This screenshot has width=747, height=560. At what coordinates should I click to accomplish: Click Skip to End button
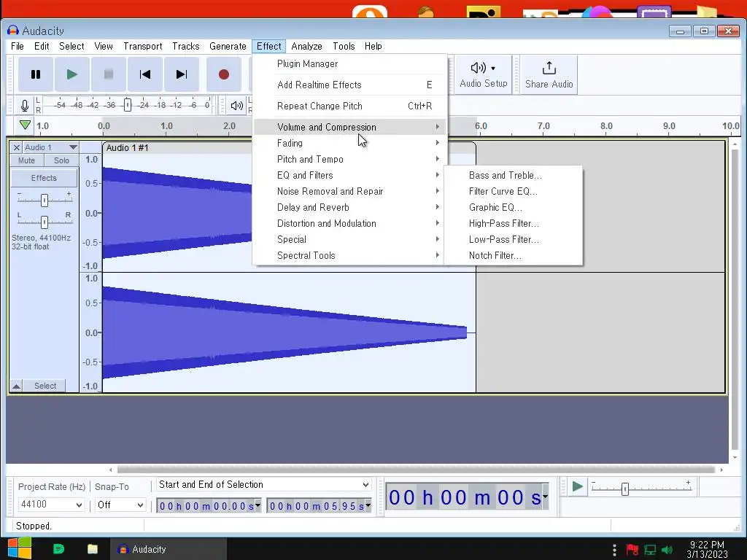(182, 74)
